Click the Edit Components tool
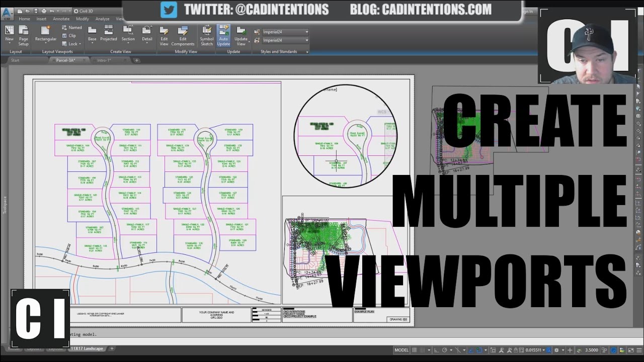The image size is (644, 362). 183,35
